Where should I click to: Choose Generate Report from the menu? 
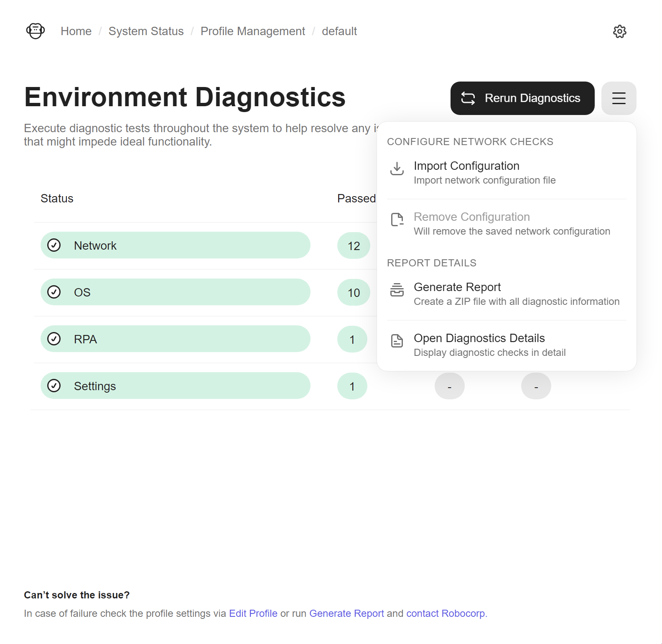(507, 294)
